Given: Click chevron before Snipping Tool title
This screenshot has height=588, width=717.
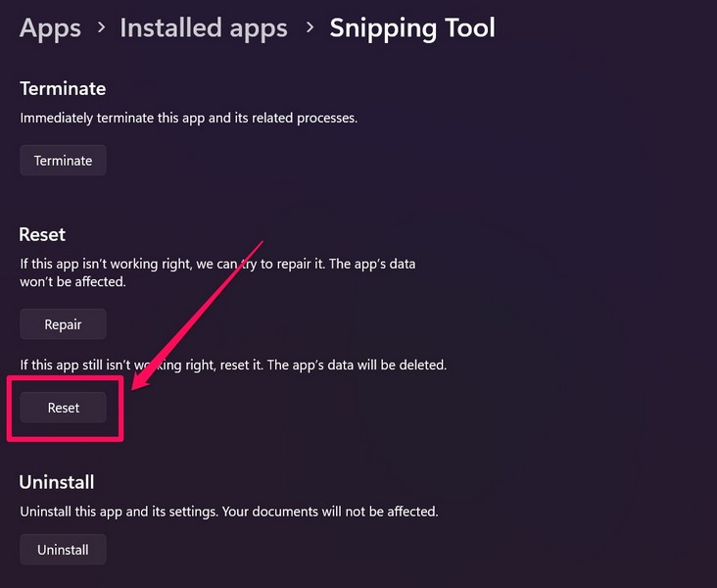Looking at the screenshot, I should (310, 28).
